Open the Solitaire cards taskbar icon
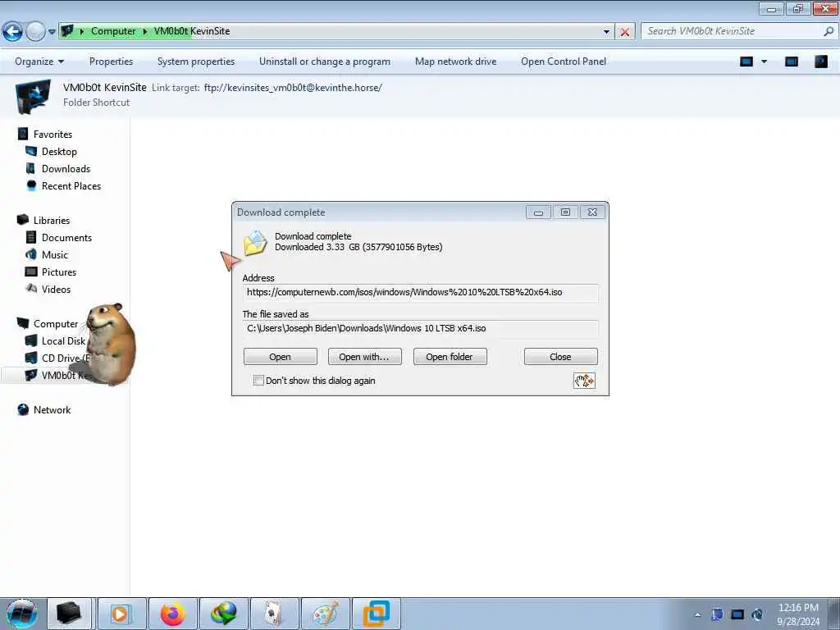The width and height of the screenshot is (840, 630). 275,614
